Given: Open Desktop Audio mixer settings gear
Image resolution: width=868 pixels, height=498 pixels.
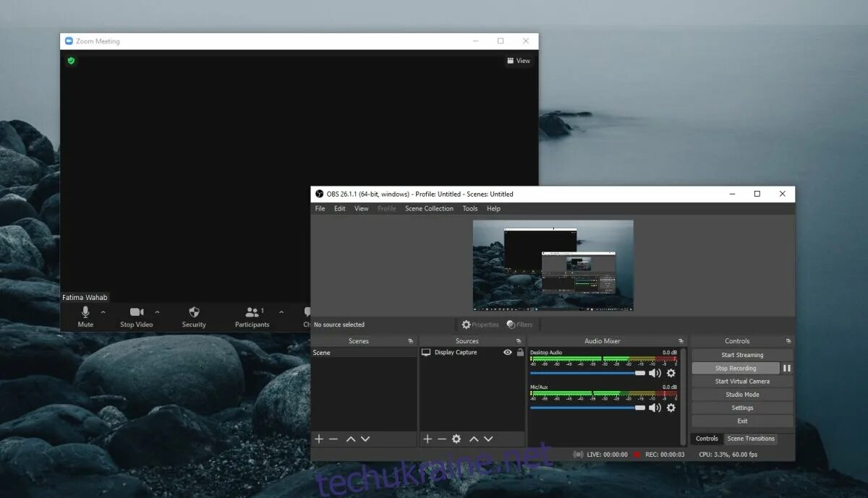Looking at the screenshot, I should coord(670,373).
